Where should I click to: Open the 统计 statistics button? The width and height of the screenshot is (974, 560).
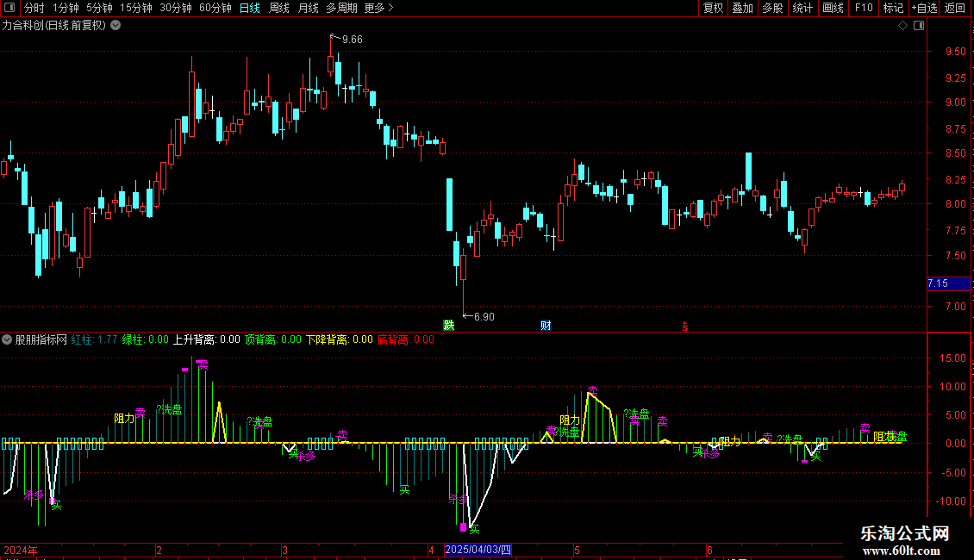click(x=802, y=8)
